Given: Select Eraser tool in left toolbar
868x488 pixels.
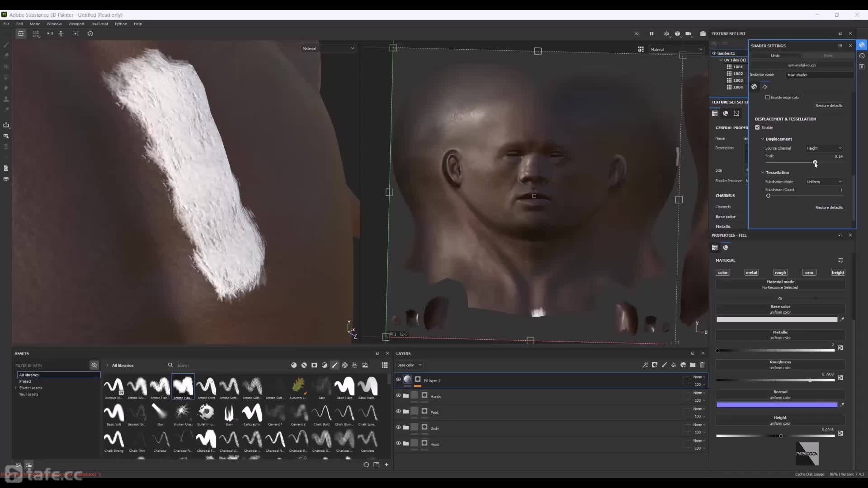Looking at the screenshot, I should (x=6, y=56).
